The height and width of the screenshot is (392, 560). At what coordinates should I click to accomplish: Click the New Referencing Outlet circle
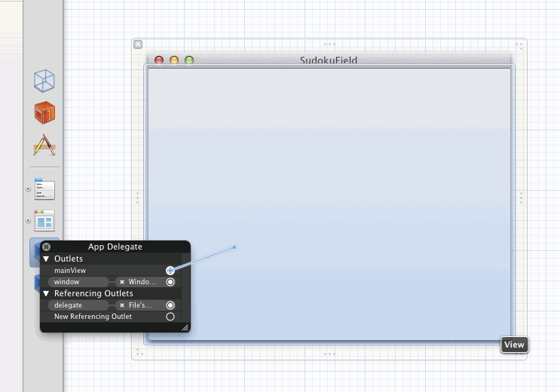(x=170, y=317)
